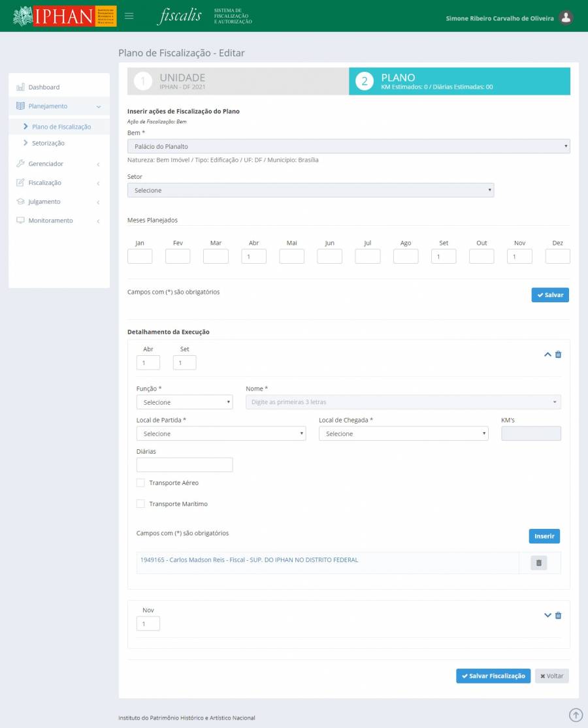The image size is (588, 728).
Task: Click the Inserir button
Action: [544, 536]
